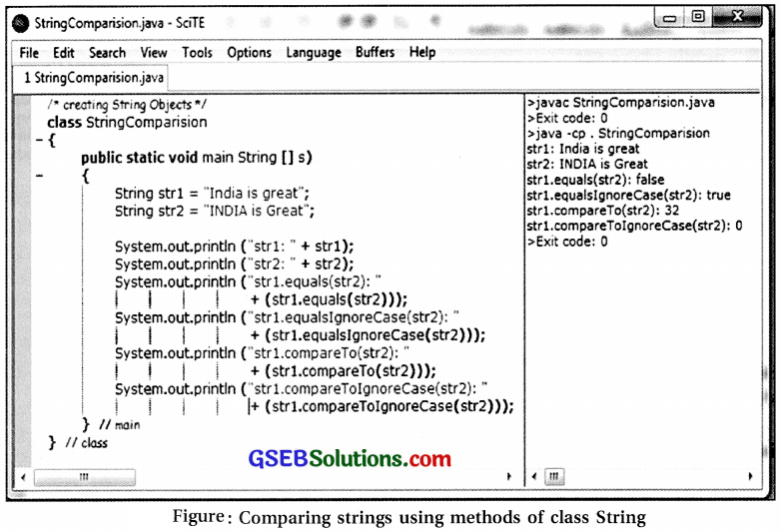Click the output pane scrollbar thumb

pyautogui.click(x=554, y=476)
